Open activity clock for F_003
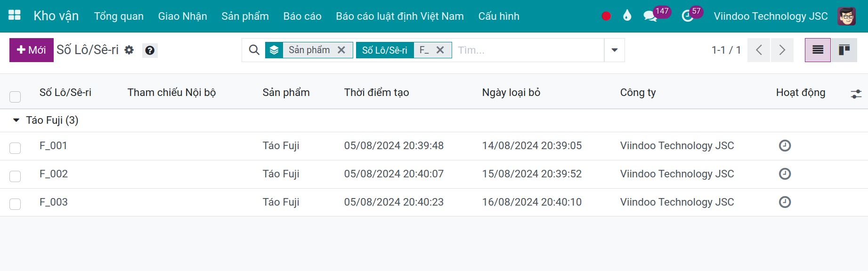Image resolution: width=868 pixels, height=271 pixels. point(785,202)
